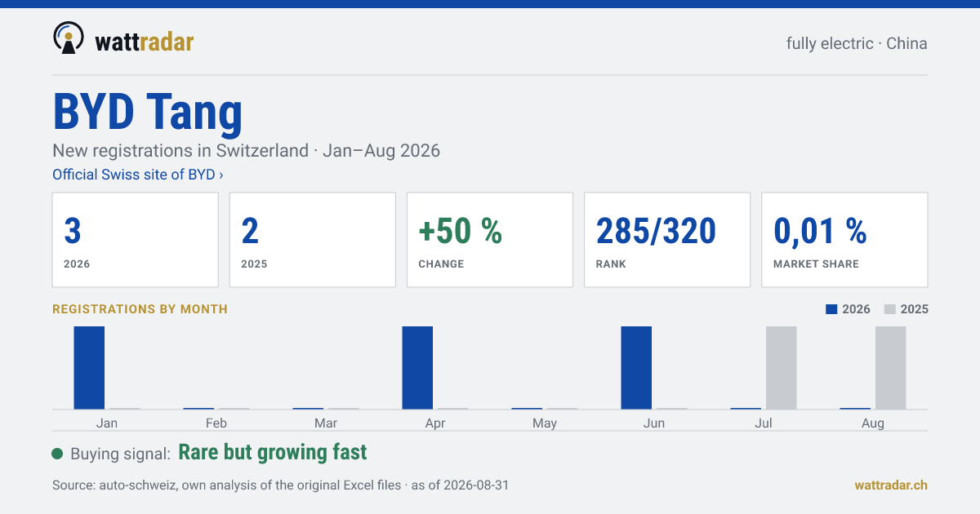Click the tall blue April 2026 bar
This screenshot has width=980, height=514.
pyautogui.click(x=417, y=368)
